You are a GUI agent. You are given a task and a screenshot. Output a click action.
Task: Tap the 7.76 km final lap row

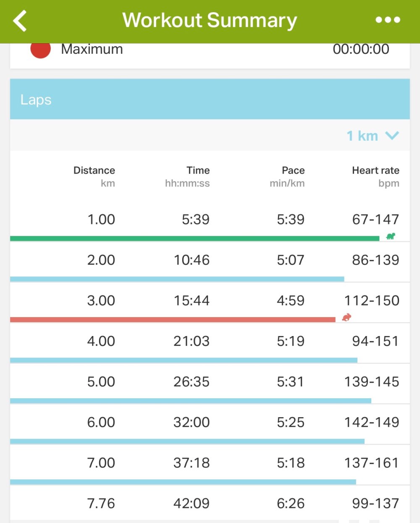click(x=210, y=503)
